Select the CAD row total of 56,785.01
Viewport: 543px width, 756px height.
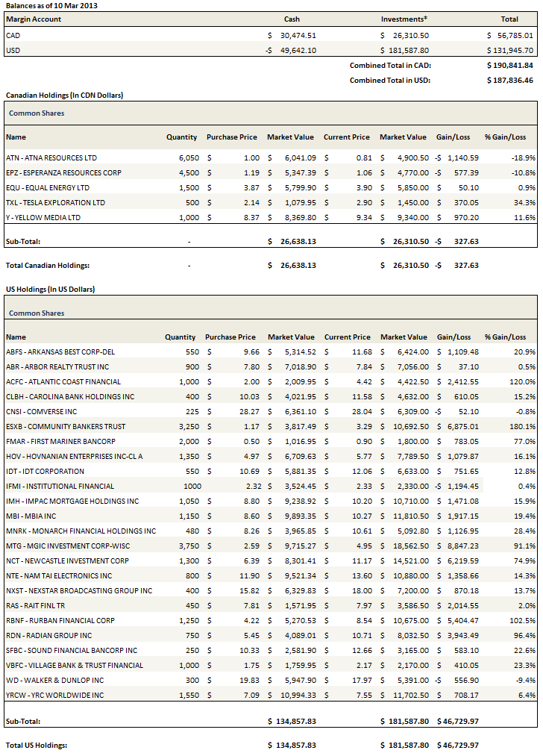[x=510, y=35]
